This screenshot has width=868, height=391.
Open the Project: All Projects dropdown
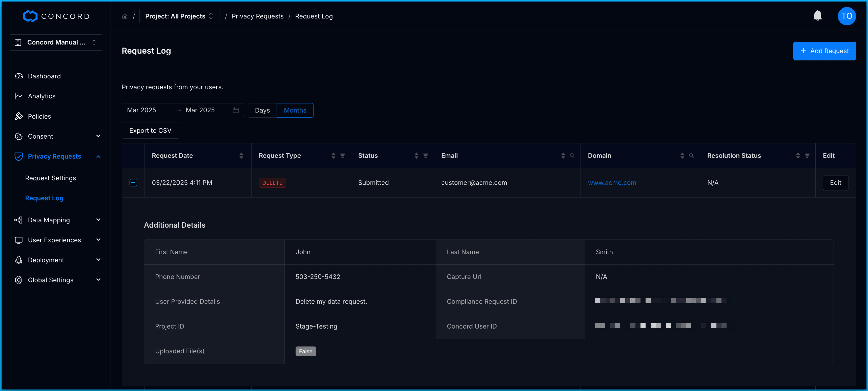click(179, 16)
